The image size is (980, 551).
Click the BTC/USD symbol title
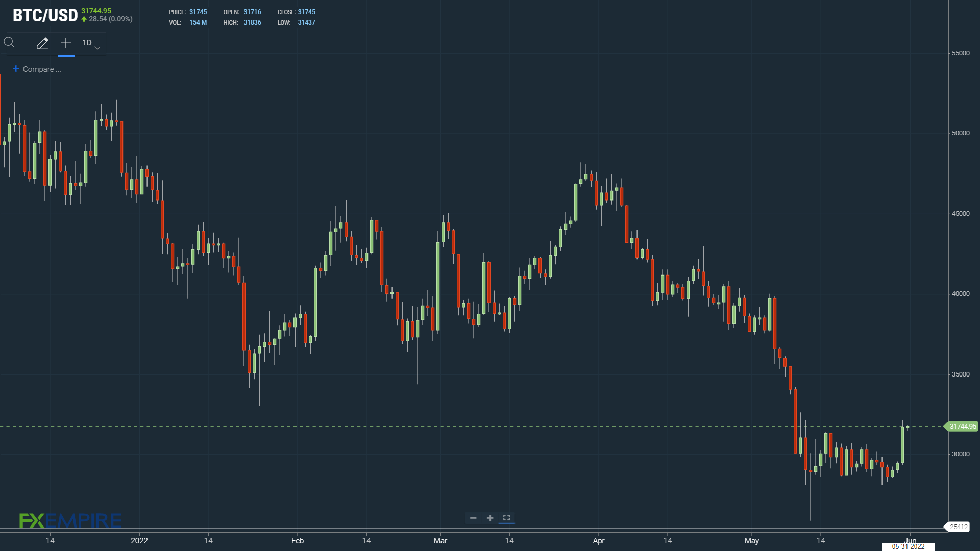coord(45,16)
